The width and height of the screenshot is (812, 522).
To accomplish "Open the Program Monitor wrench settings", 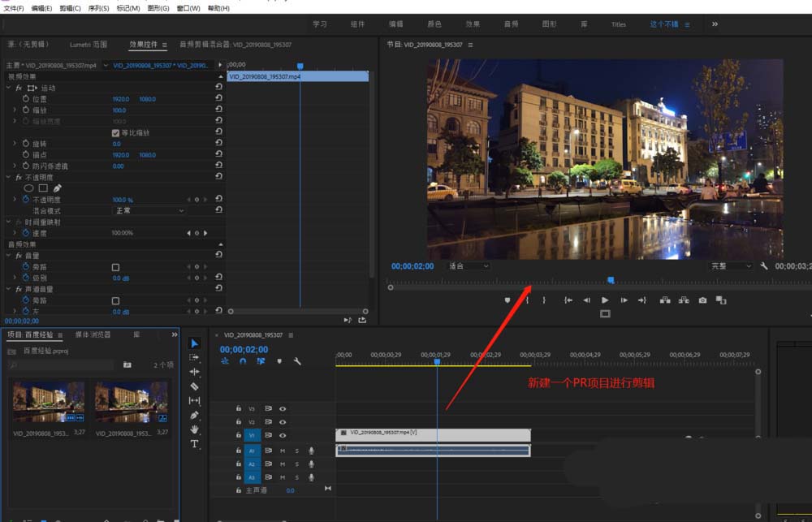I will point(764,266).
